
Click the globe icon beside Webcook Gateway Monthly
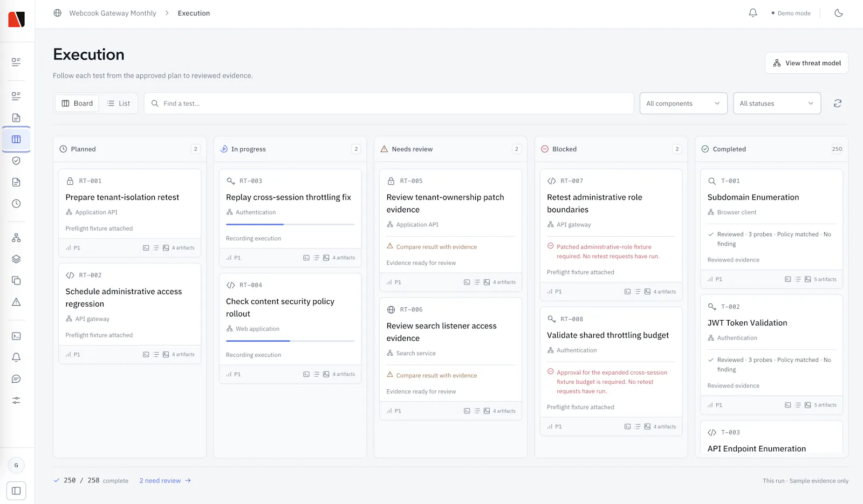(x=58, y=13)
